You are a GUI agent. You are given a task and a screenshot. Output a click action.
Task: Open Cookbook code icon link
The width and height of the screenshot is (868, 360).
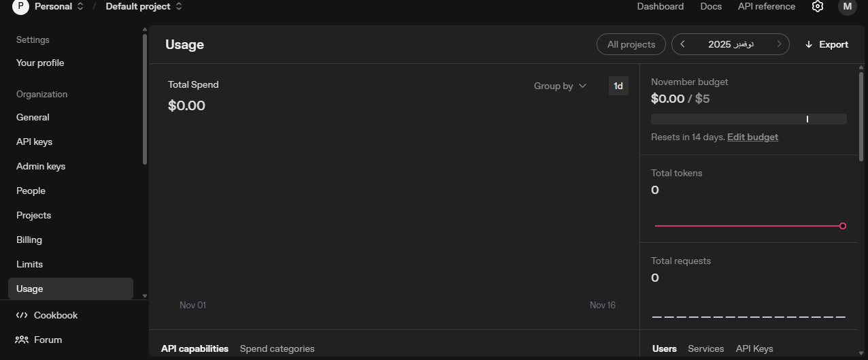21,315
